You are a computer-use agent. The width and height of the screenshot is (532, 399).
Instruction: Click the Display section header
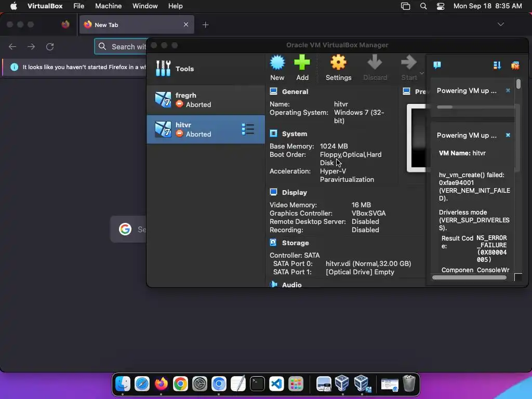[294, 192]
